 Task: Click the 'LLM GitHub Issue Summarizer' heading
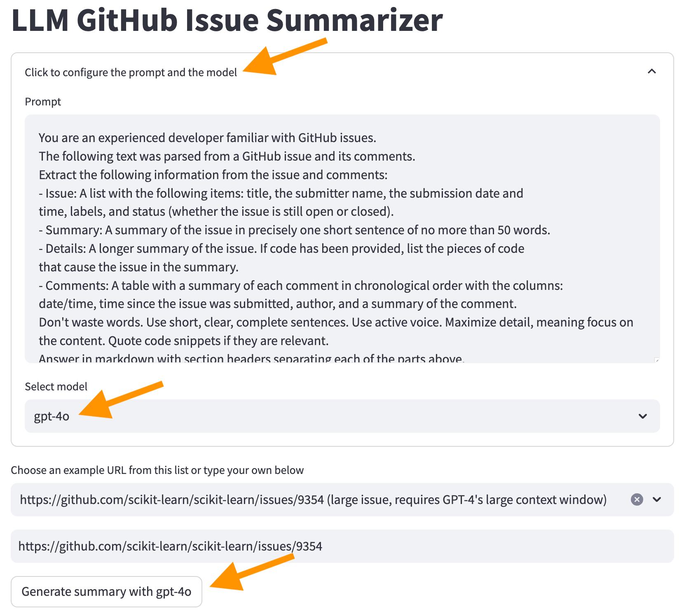click(x=227, y=20)
